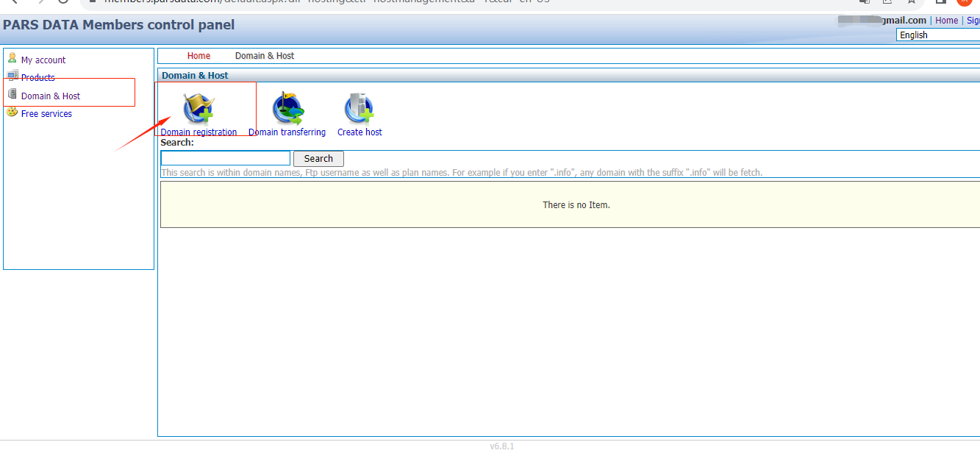Select the Domain & Host breadcrumb tab
This screenshot has height=467, width=980.
pos(265,56)
